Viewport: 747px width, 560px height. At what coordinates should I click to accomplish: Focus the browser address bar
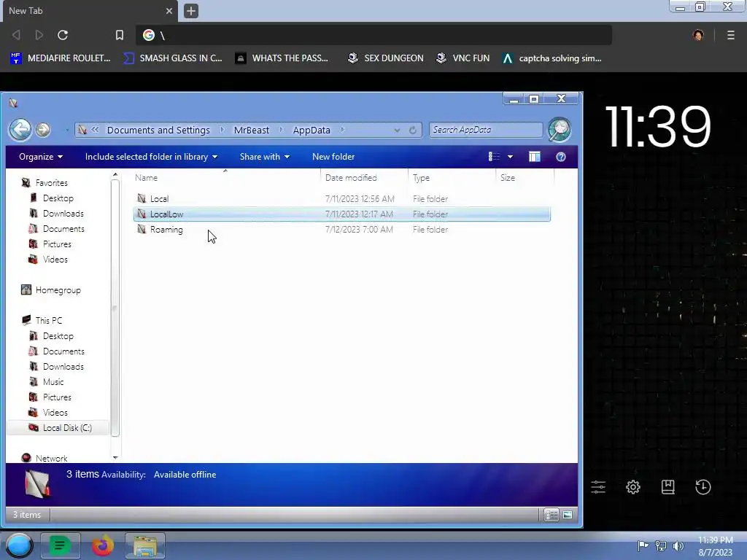point(374,35)
